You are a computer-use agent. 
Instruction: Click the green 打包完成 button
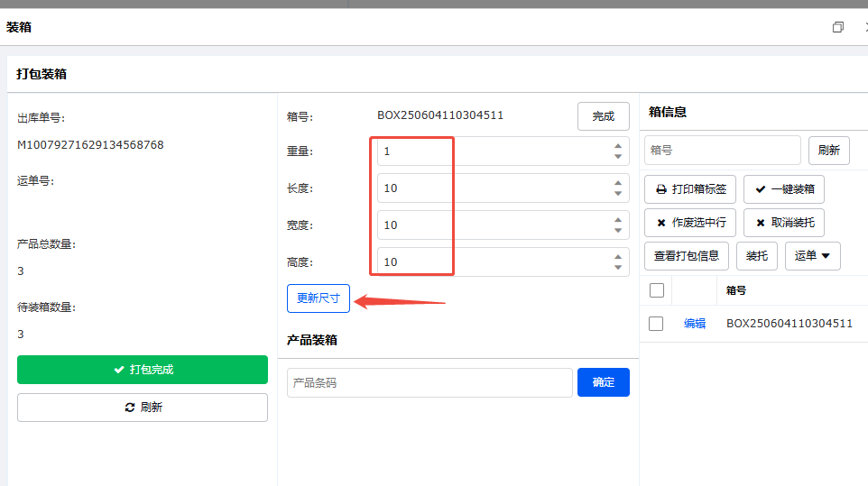point(143,370)
